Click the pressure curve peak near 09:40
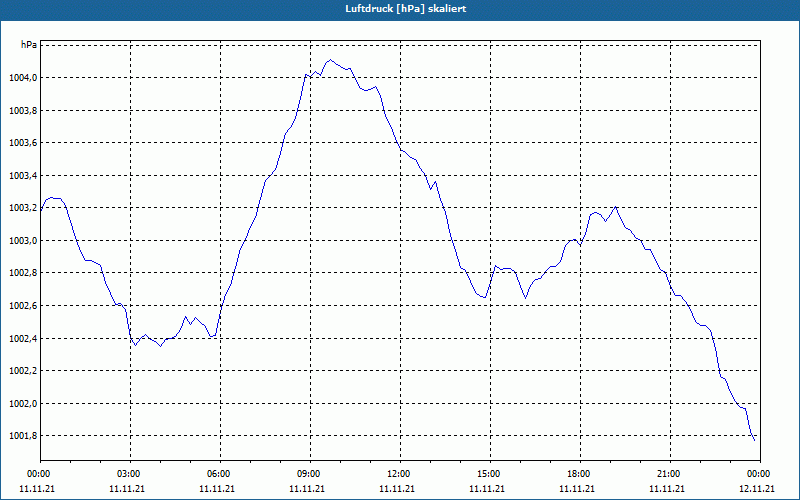Image resolution: width=800 pixels, height=500 pixels. click(331, 60)
